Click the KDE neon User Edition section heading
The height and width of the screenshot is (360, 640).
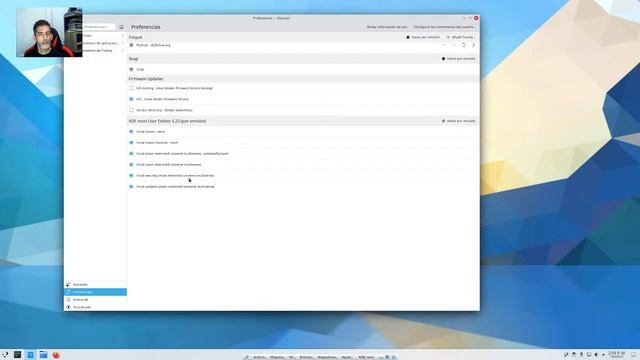(167, 121)
